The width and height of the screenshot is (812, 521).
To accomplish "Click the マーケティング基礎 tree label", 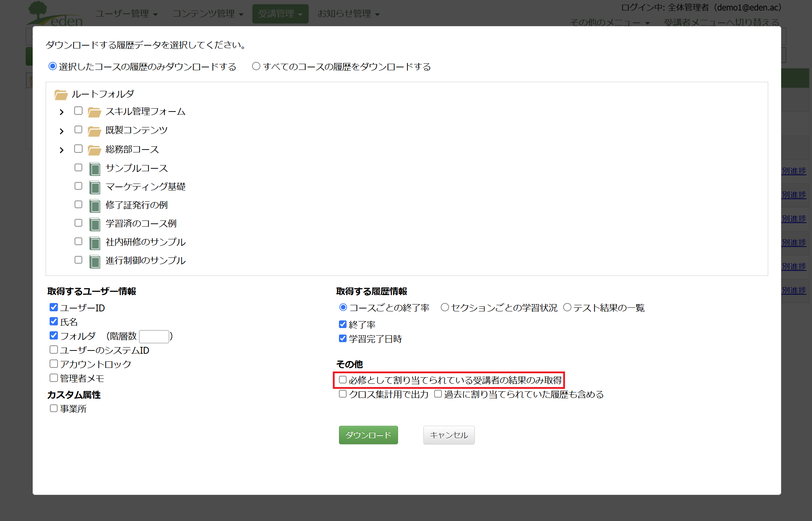I will pos(146,187).
